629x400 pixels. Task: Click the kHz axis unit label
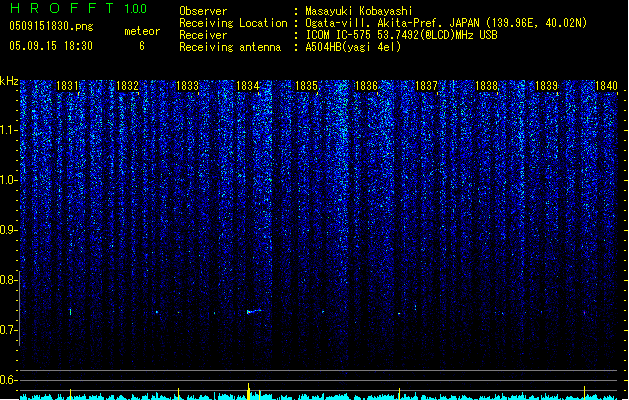tap(9, 81)
